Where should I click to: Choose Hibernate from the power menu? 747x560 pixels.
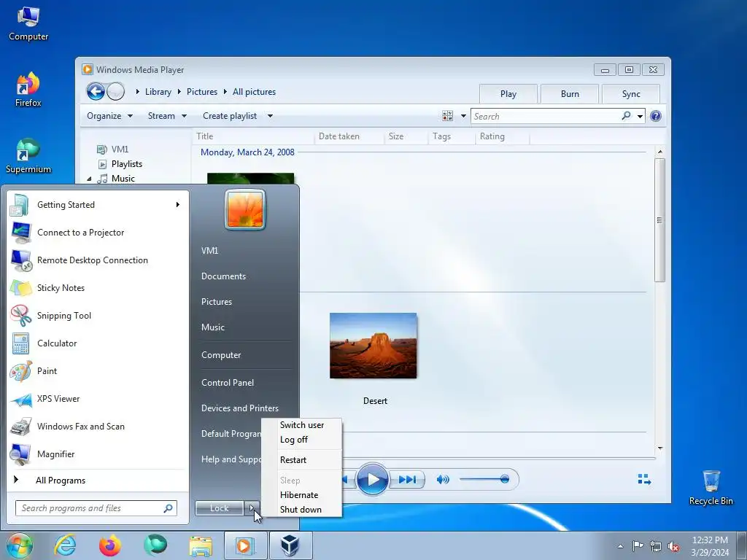301,495
